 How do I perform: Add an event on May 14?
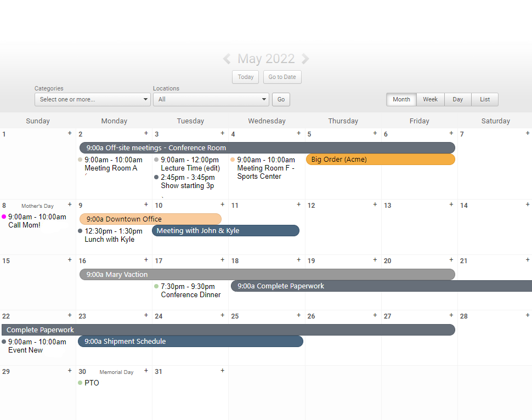[x=527, y=205]
